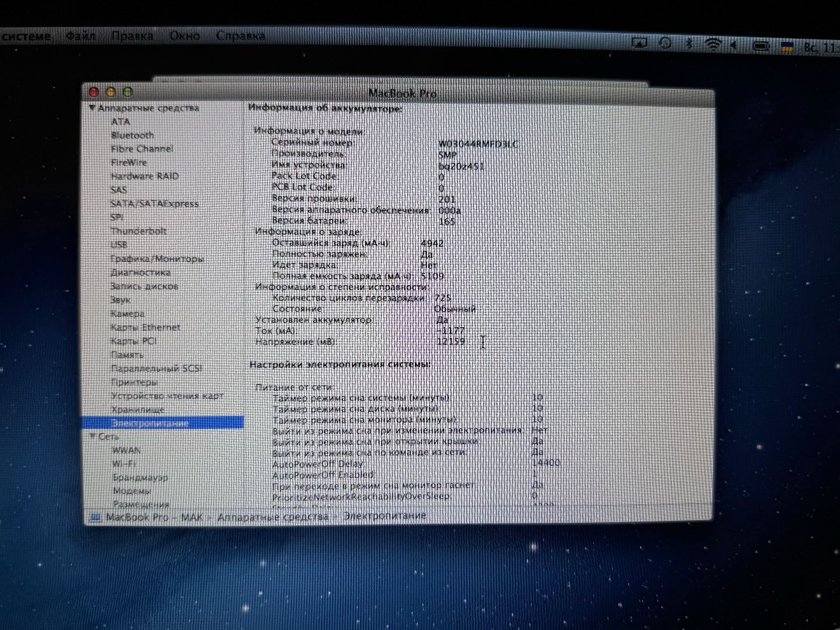The width and height of the screenshot is (840, 630).
Task: Select WWAN under the Сеть section
Action: tap(127, 450)
